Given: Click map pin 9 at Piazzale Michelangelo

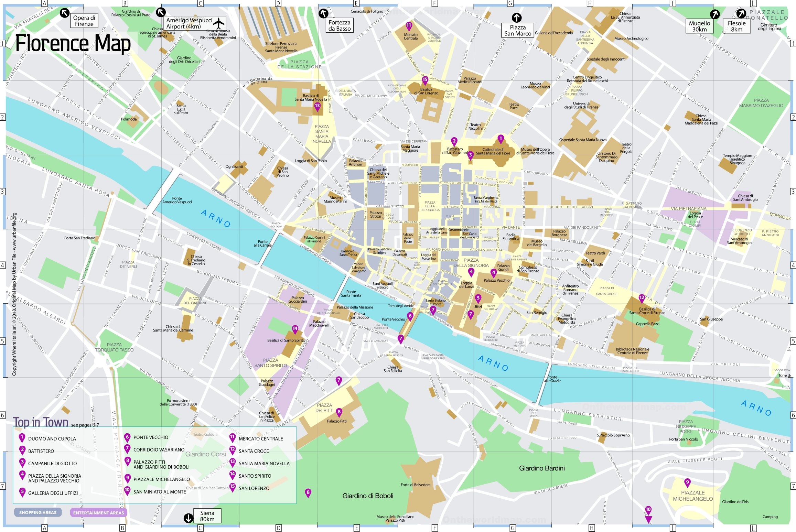Looking at the screenshot, I should pos(687,482).
